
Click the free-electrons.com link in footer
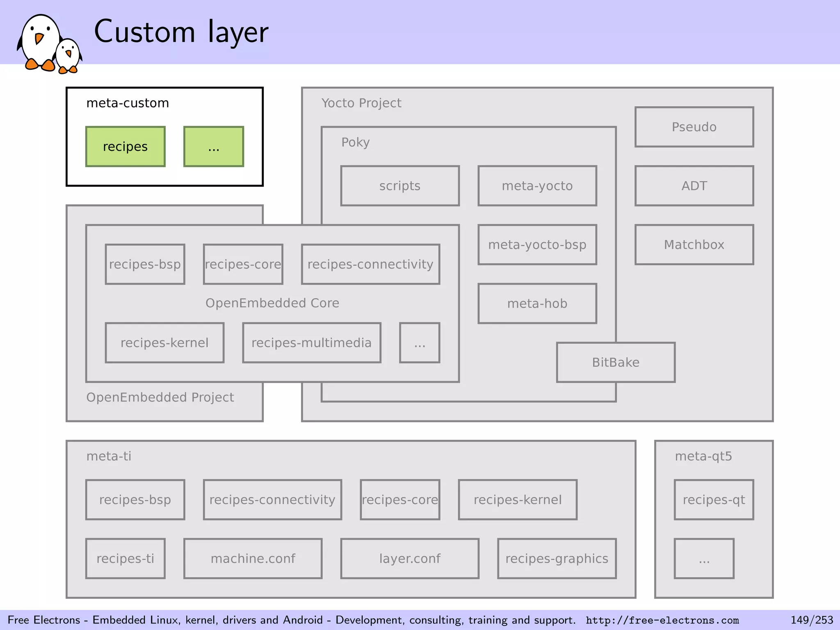coord(662,620)
